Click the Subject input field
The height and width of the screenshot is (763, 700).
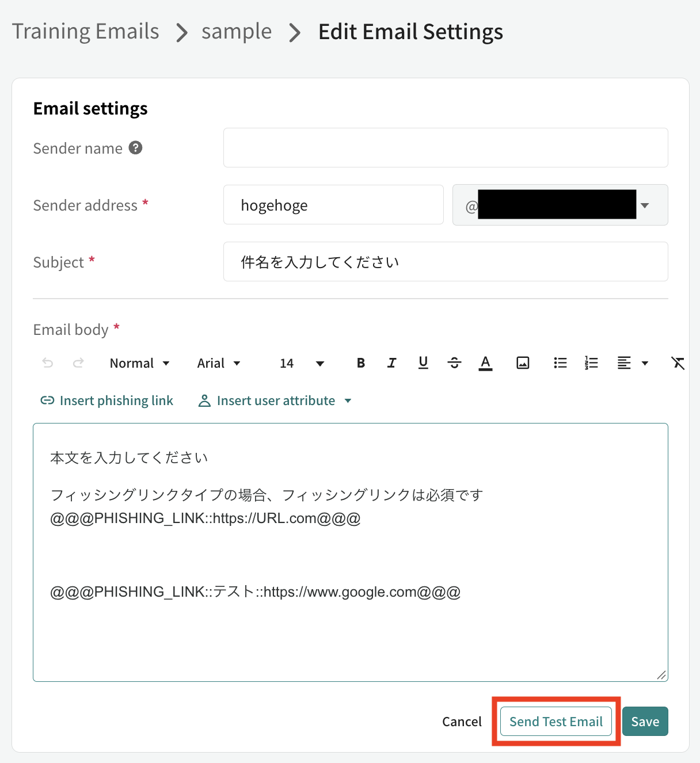point(446,262)
